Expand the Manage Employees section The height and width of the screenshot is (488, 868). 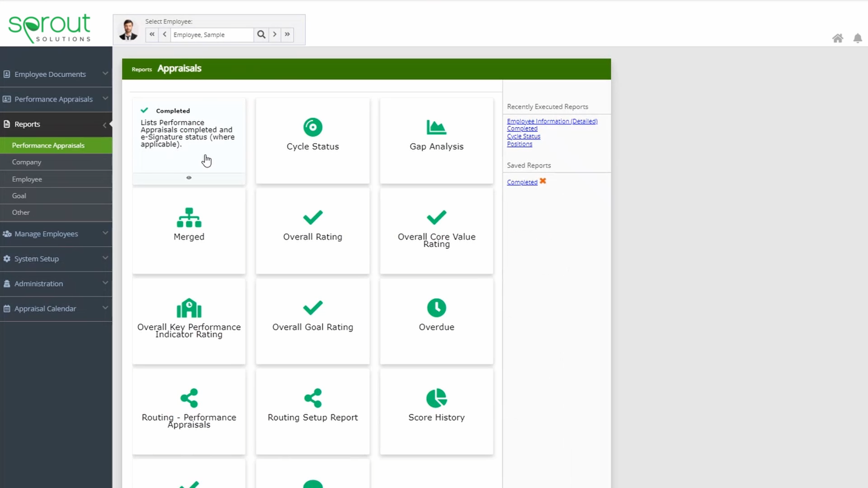pos(46,234)
